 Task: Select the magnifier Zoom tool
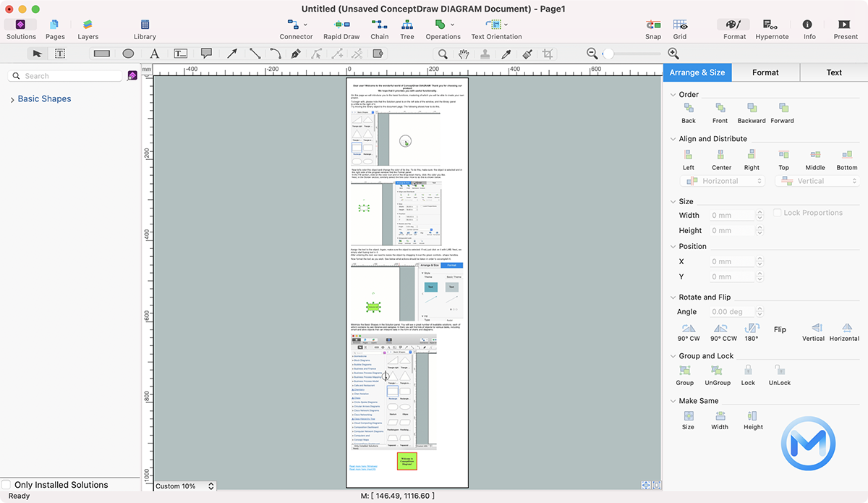point(443,54)
